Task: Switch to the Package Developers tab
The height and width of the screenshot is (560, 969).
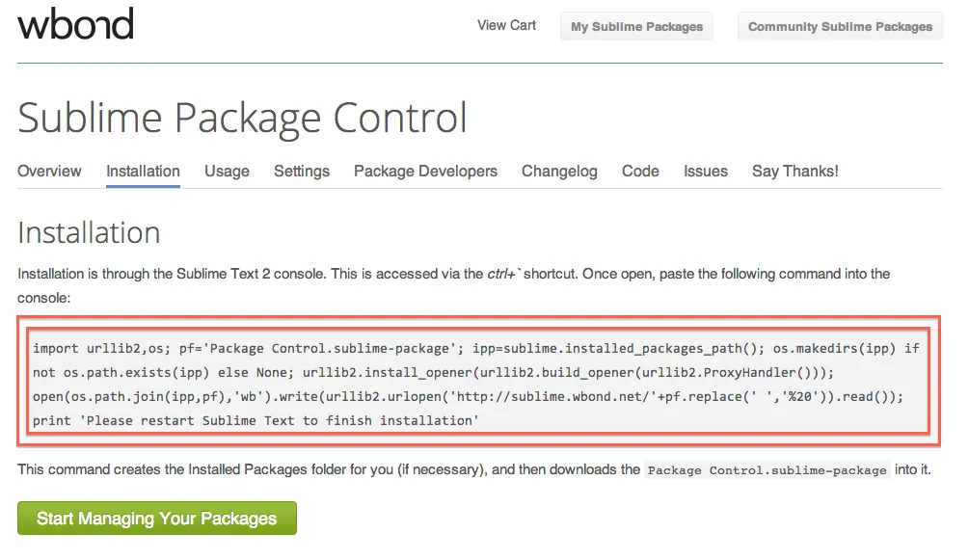Action: click(425, 172)
